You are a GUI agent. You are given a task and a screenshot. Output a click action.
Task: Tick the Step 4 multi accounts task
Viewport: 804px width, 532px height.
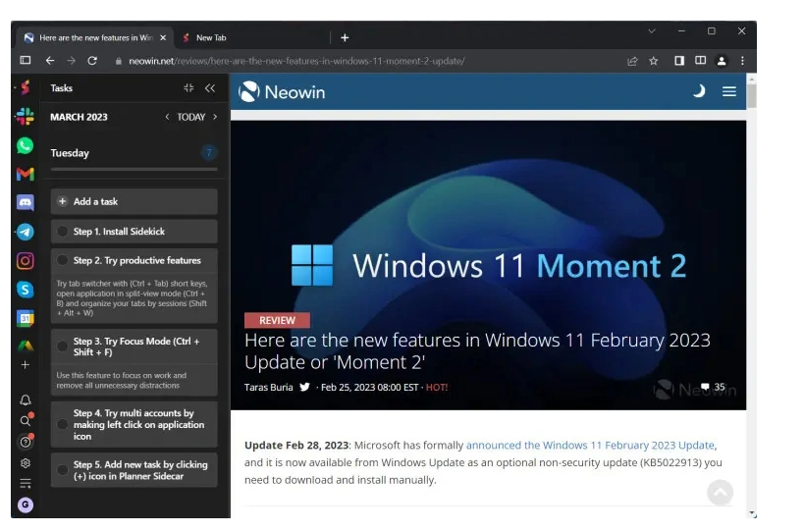coord(62,424)
